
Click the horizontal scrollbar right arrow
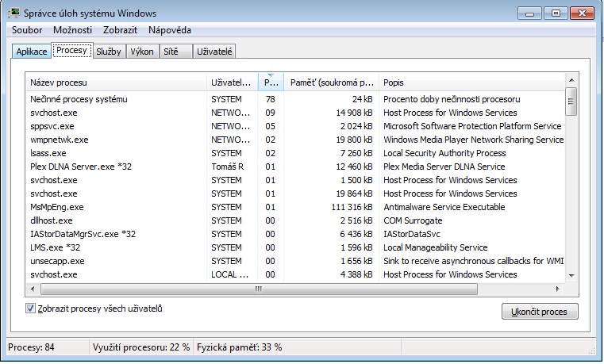pos(558,289)
